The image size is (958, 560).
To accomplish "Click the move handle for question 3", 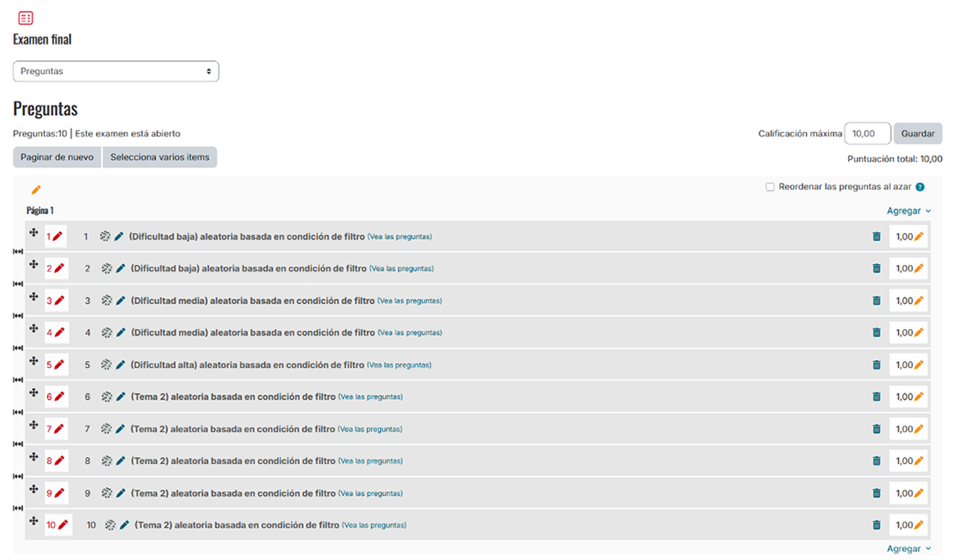I will tap(34, 297).
